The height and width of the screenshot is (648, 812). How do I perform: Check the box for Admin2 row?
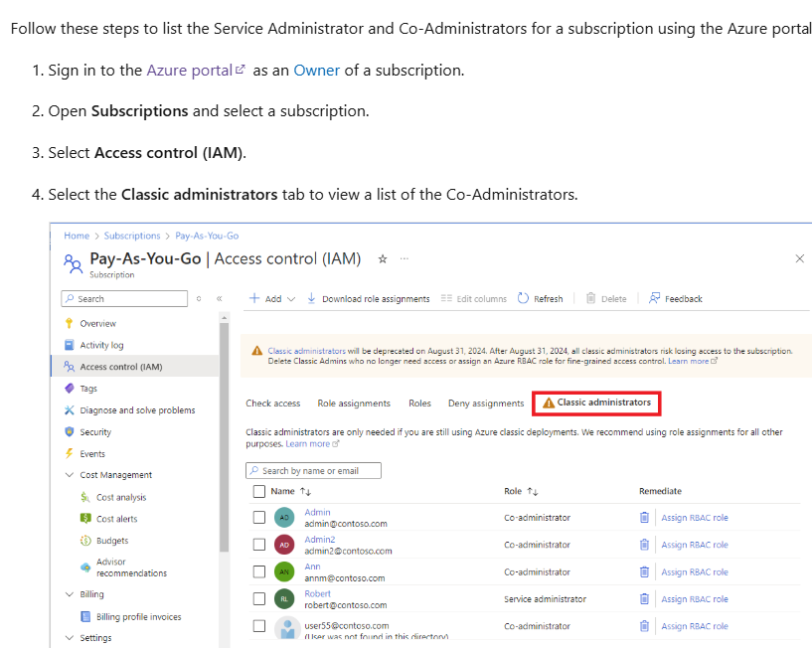[259, 545]
